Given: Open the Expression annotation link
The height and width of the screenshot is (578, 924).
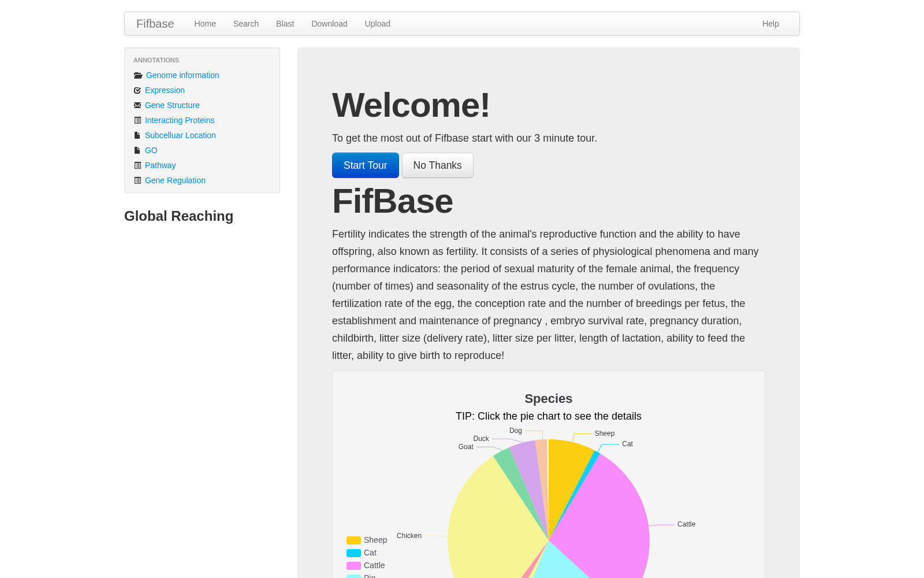Looking at the screenshot, I should click(165, 90).
